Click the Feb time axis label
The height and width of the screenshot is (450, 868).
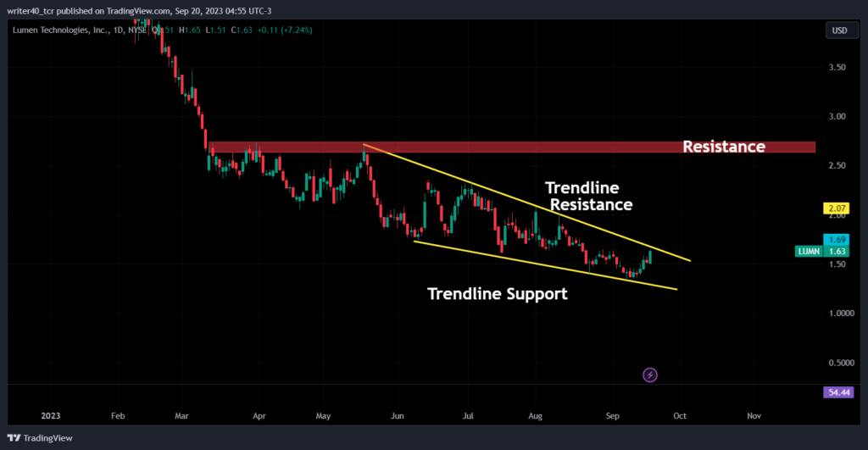pos(118,416)
